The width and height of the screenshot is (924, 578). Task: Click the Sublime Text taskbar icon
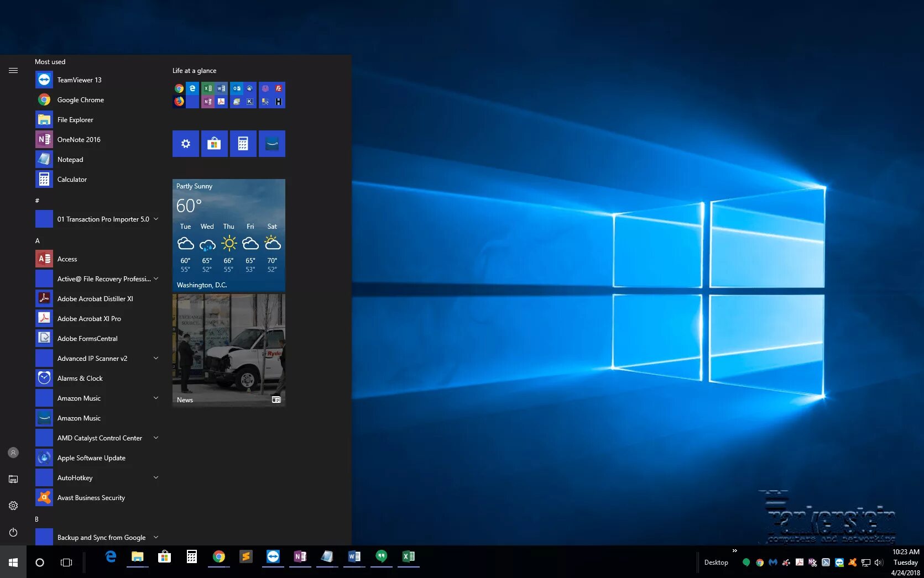[246, 557]
